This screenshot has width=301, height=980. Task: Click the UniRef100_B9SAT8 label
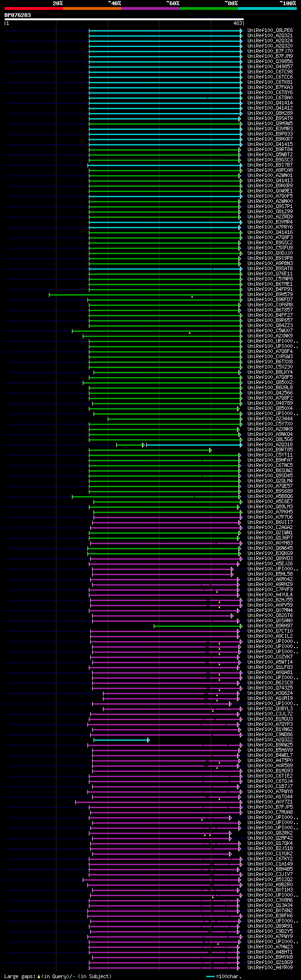tap(270, 269)
